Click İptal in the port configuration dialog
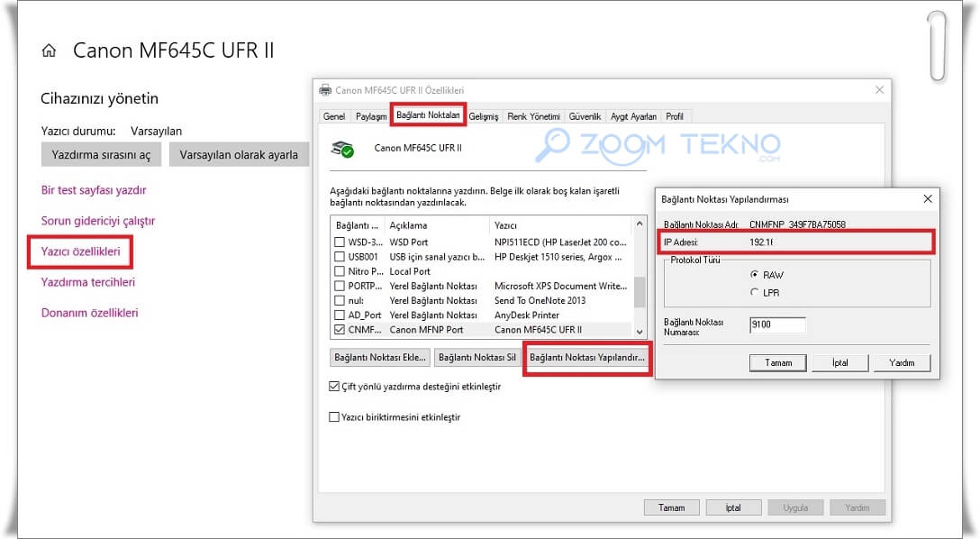 coord(840,362)
